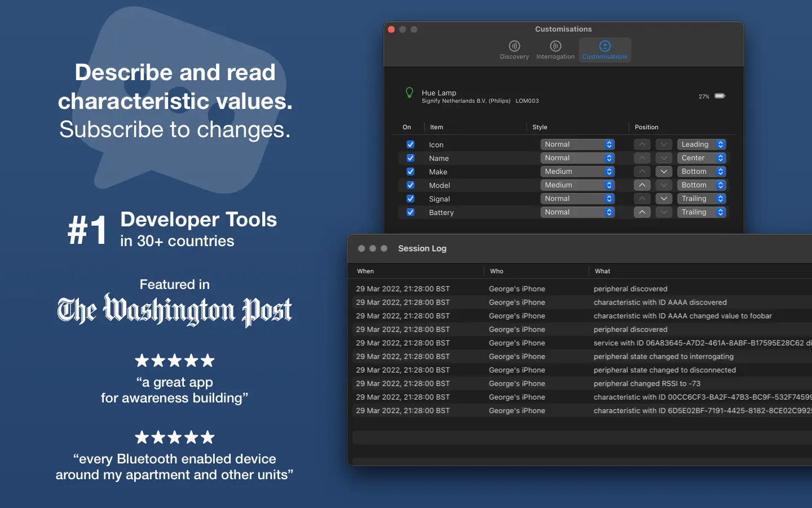Viewport: 812px width, 508px height.
Task: Move Make row down with arrow
Action: [x=664, y=172]
